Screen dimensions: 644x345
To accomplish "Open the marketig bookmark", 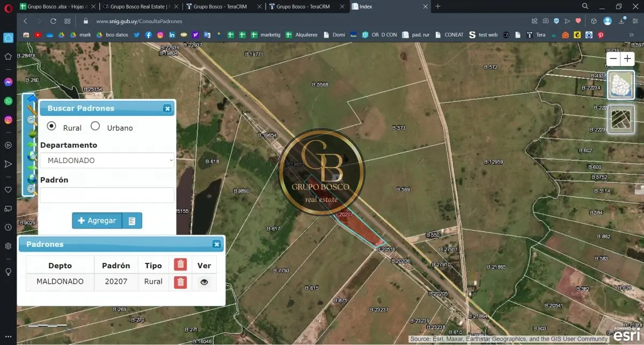I will pyautogui.click(x=265, y=35).
